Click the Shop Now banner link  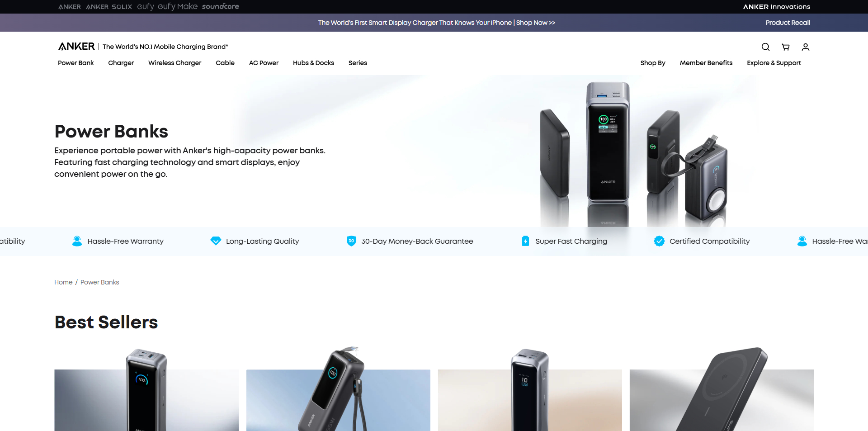tap(536, 23)
